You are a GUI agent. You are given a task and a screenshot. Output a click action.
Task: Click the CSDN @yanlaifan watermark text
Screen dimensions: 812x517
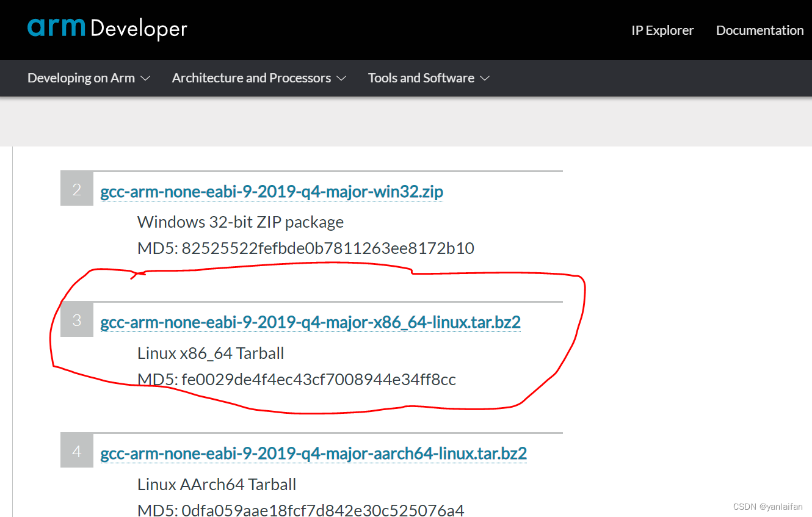pyautogui.click(x=767, y=506)
